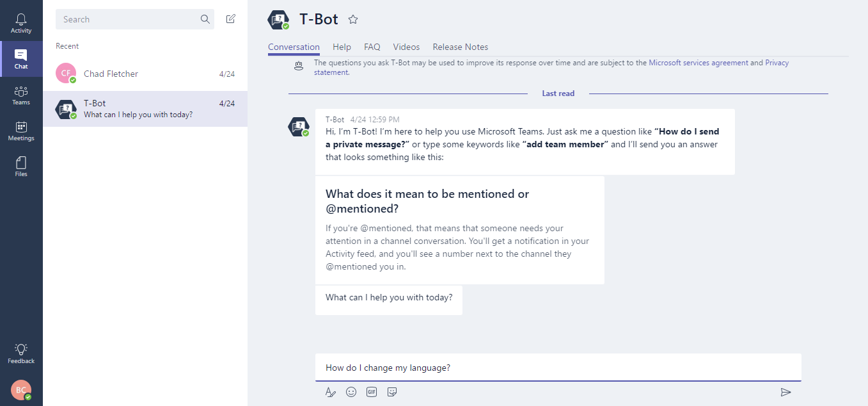
Task: Click the bot notice icon
Action: (298, 65)
